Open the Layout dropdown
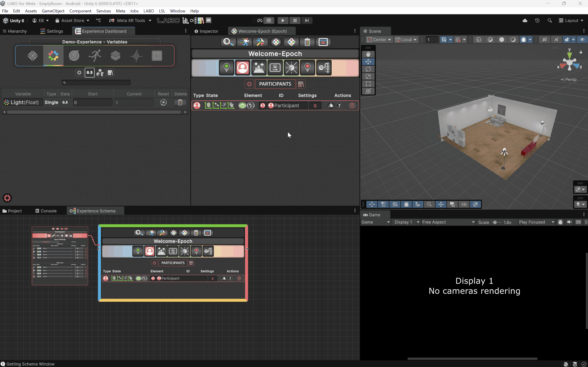The height and width of the screenshot is (367, 588). tap(571, 21)
